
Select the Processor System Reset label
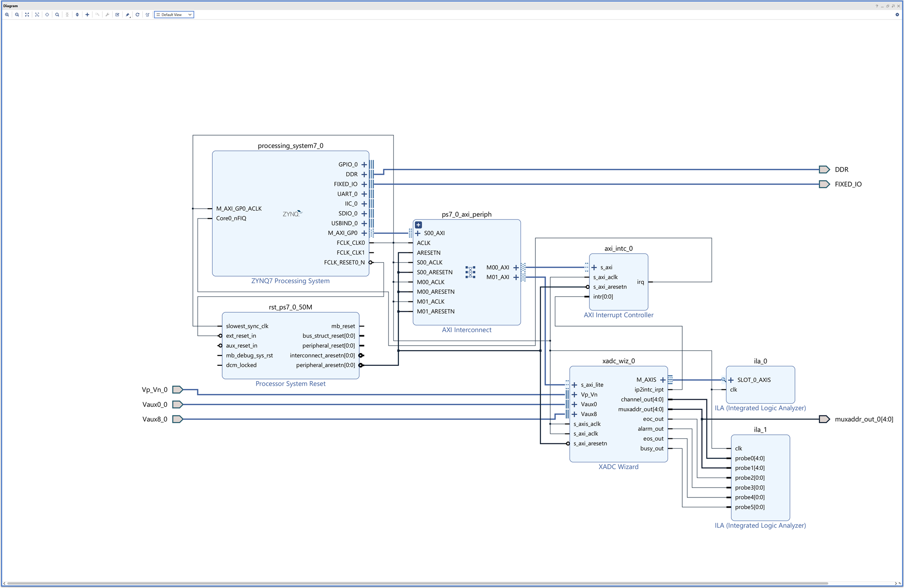pos(290,383)
